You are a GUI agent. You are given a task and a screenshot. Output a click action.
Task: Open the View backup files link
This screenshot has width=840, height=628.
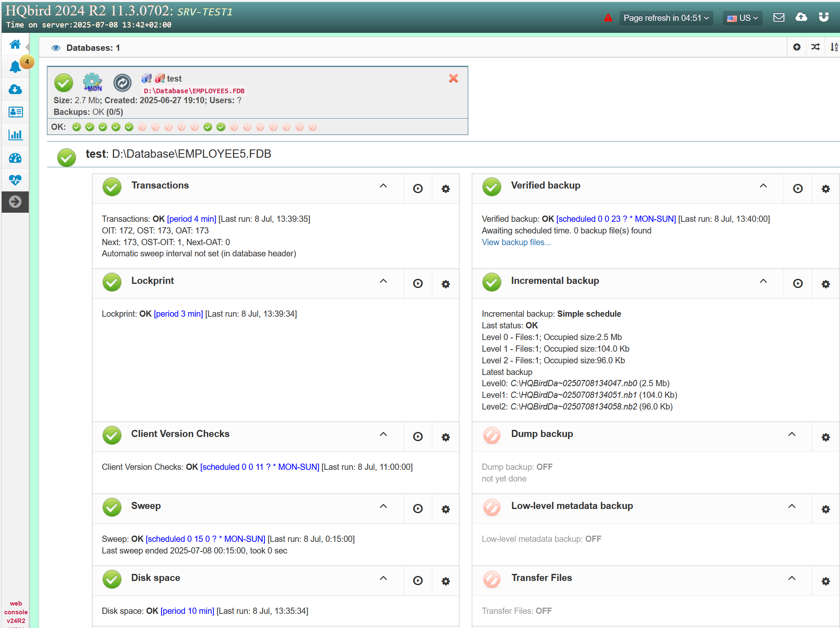[x=516, y=242]
